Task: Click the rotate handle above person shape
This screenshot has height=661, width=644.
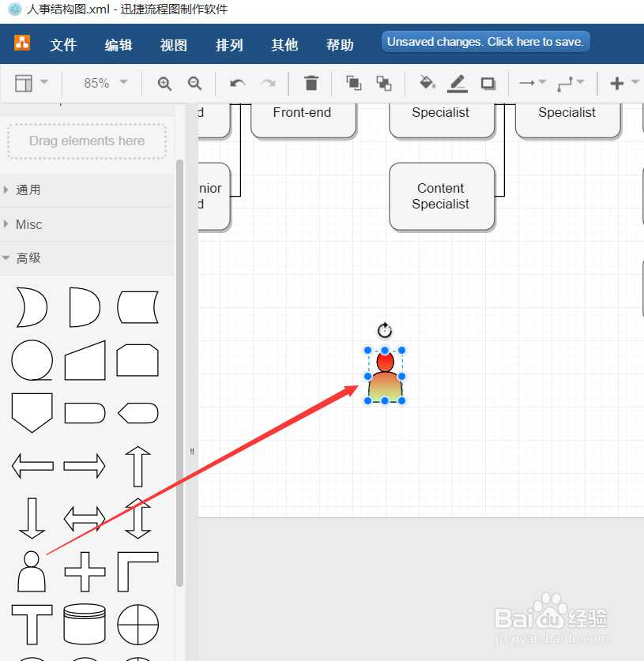Action: (x=385, y=330)
